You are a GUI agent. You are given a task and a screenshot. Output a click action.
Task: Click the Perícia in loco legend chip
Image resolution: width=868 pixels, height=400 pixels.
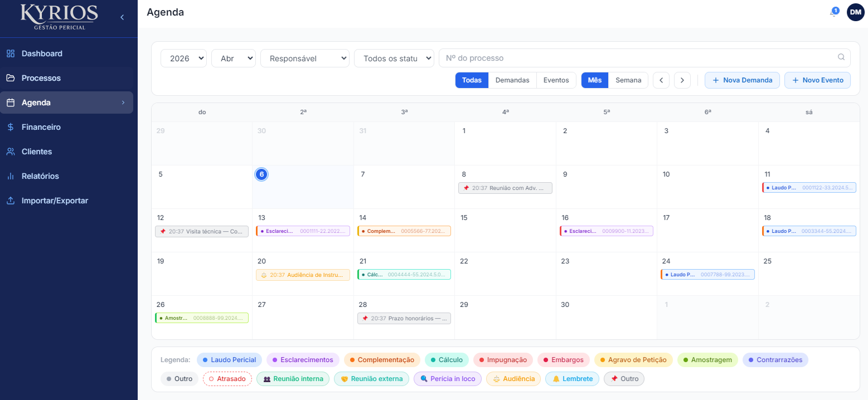(x=448, y=379)
